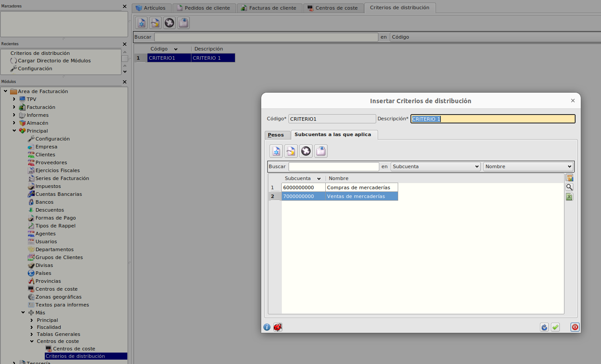Open Países in module tree
This screenshot has width=601, height=364.
click(43, 273)
